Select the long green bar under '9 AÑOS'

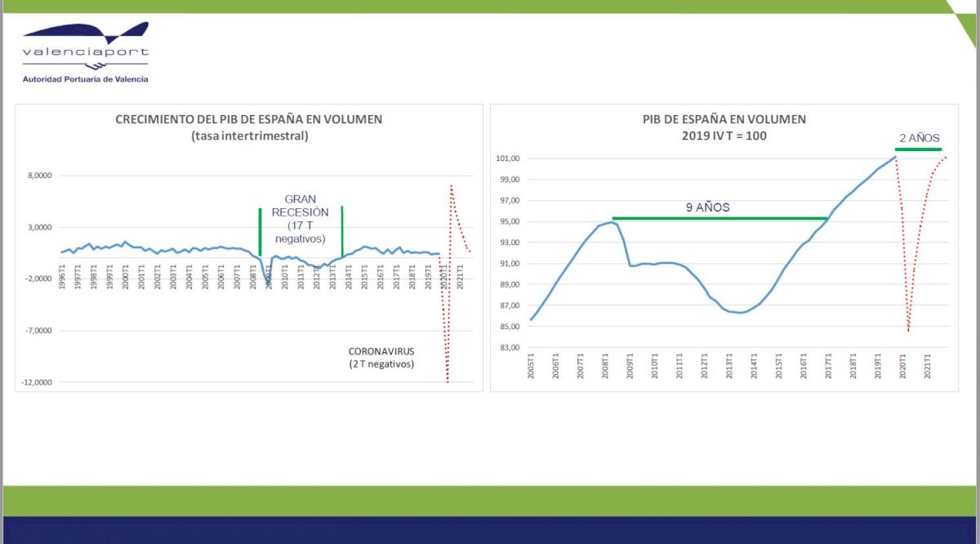(721, 218)
